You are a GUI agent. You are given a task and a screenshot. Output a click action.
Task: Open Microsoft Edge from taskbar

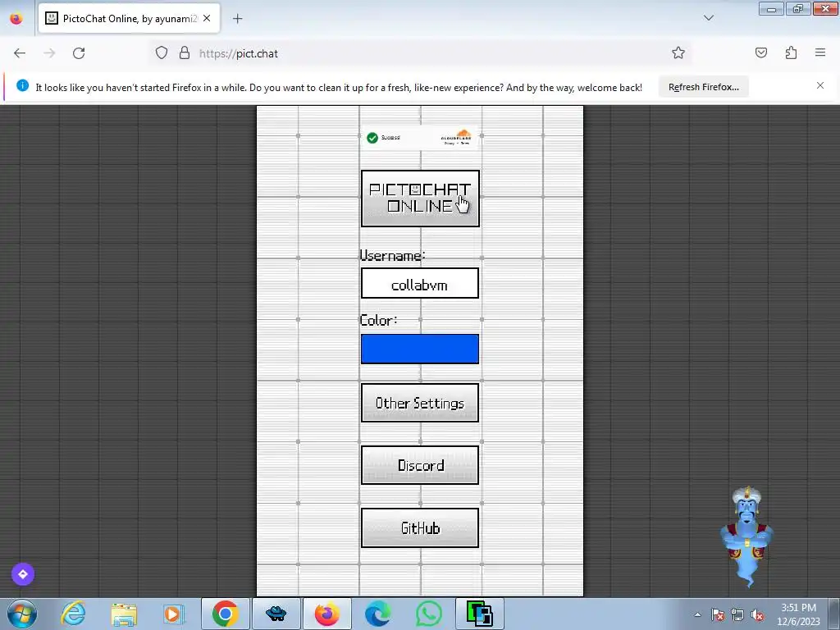(377, 614)
